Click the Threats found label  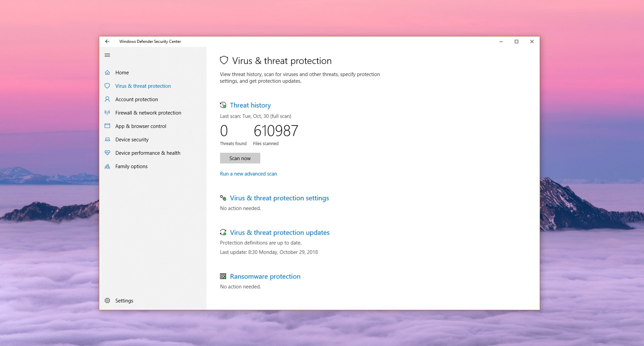coord(233,144)
